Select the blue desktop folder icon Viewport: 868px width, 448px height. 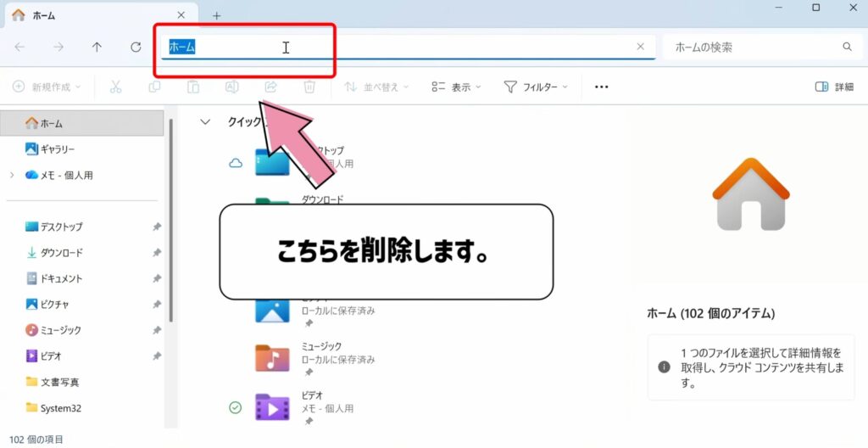(x=272, y=162)
